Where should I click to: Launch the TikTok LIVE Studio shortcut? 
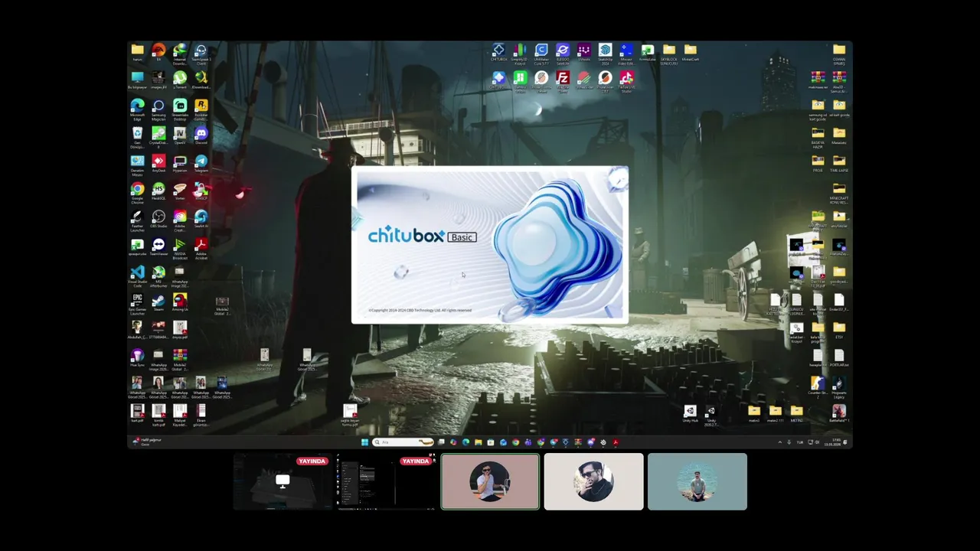click(626, 81)
